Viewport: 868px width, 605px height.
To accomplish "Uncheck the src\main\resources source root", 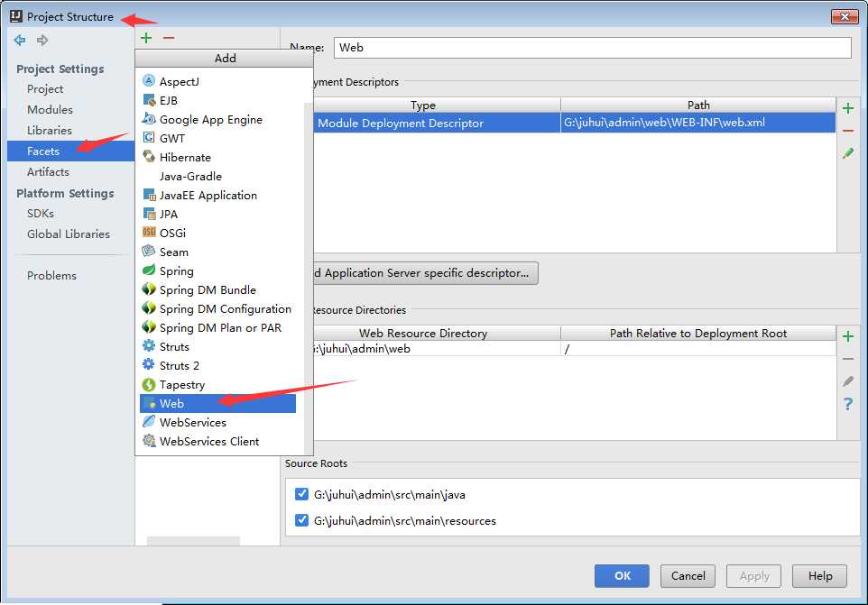I will point(301,520).
